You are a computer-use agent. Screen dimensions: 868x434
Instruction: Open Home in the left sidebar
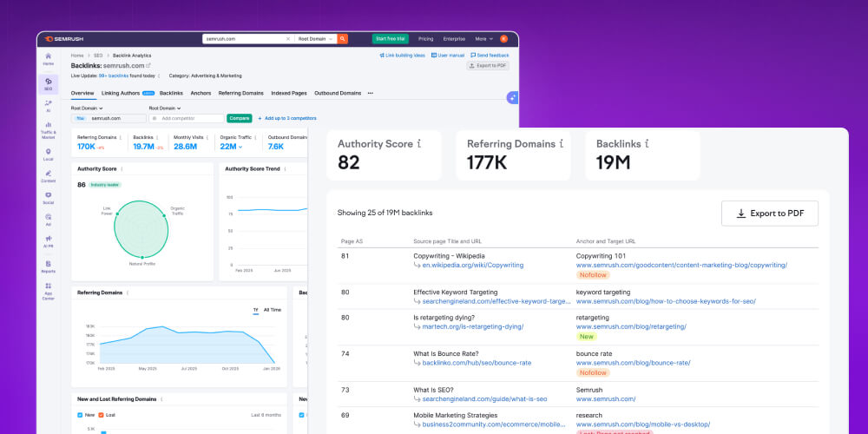coord(48,59)
